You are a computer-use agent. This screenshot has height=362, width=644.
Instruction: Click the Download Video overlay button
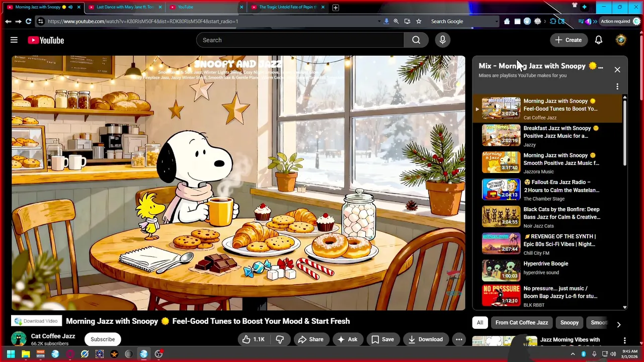(x=36, y=321)
